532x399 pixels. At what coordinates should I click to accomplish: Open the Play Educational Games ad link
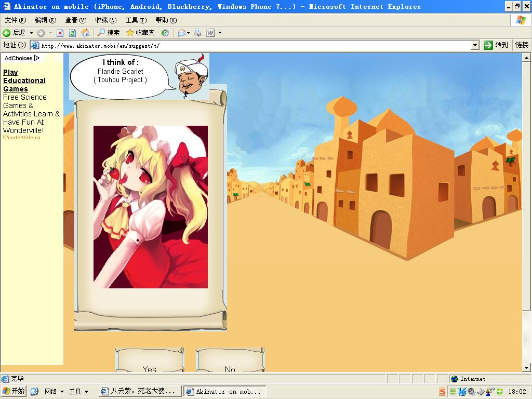pos(24,81)
